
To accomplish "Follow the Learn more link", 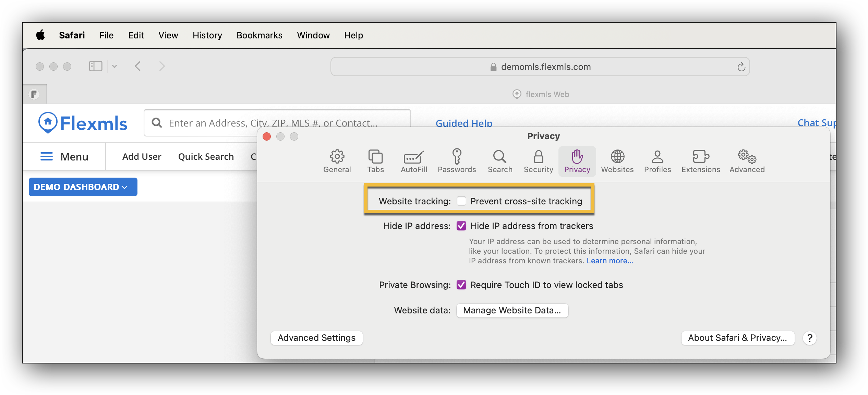I will (610, 261).
